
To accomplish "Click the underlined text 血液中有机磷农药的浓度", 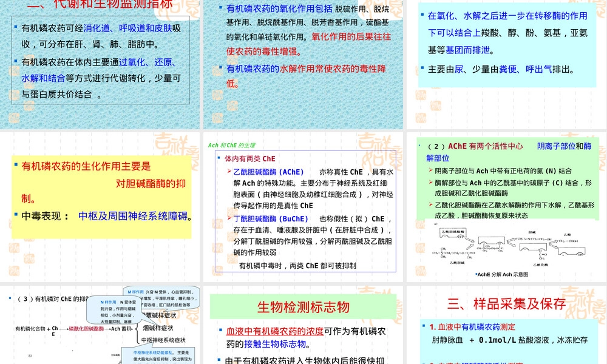I will (275, 331).
